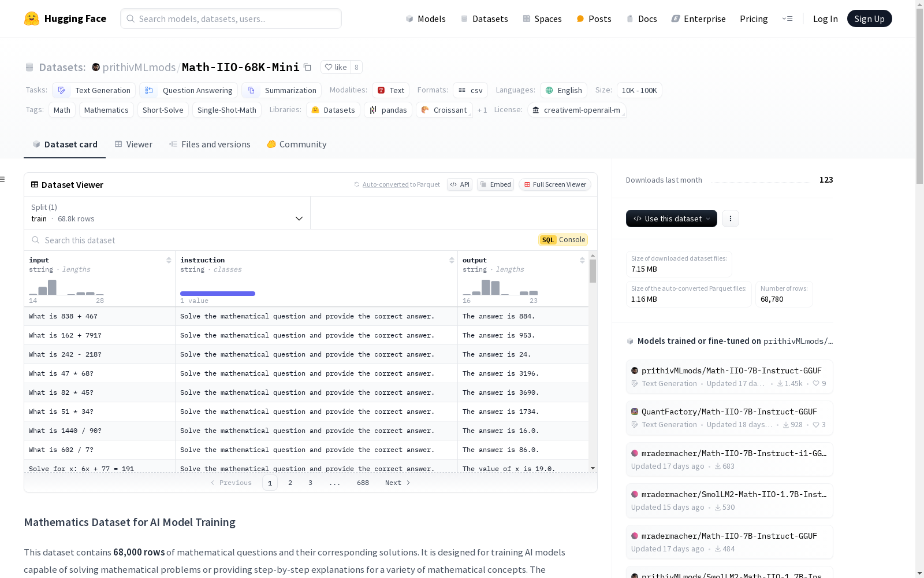Click the Embed button

click(x=495, y=184)
